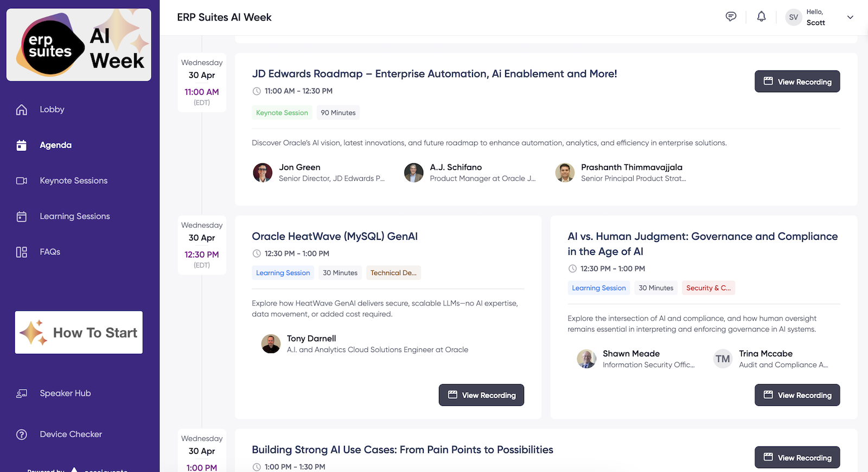Click the Technical De... tag
The height and width of the screenshot is (472, 868).
393,273
